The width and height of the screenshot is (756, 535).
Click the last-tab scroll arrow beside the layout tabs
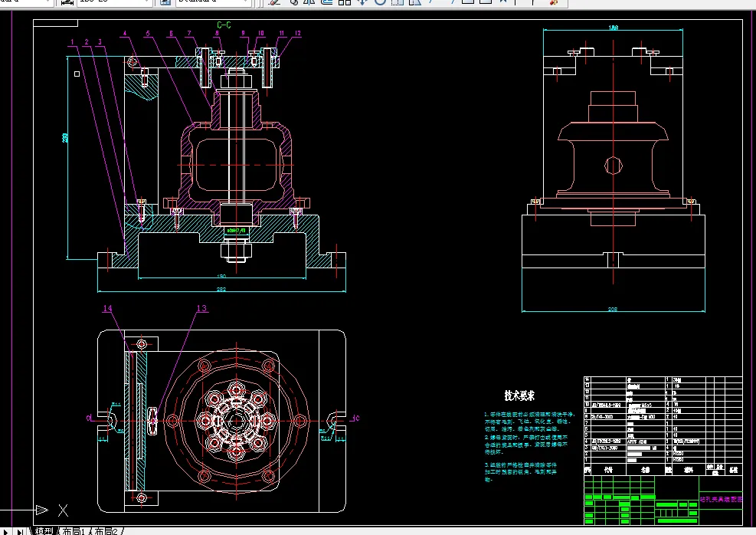pos(20,532)
